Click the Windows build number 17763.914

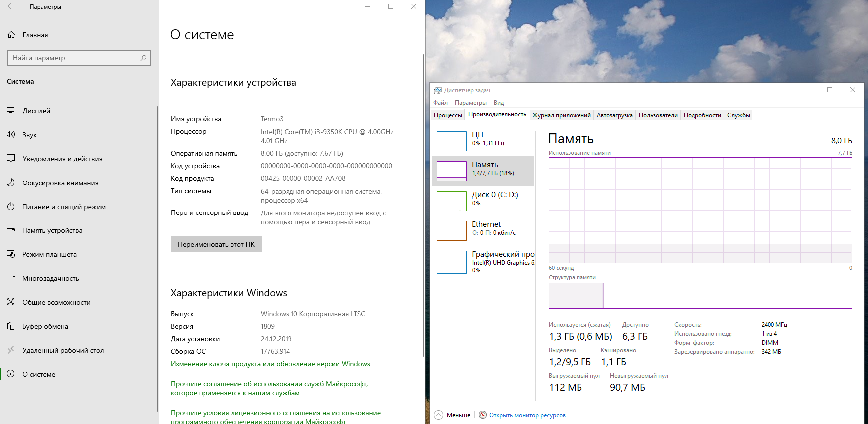275,351
